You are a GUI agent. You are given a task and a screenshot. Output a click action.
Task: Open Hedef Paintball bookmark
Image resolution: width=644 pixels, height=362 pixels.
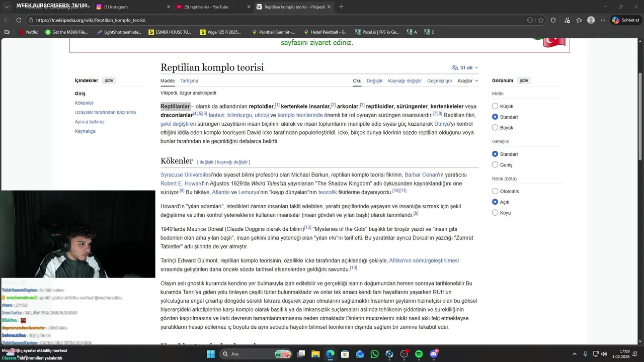pyautogui.click(x=325, y=32)
